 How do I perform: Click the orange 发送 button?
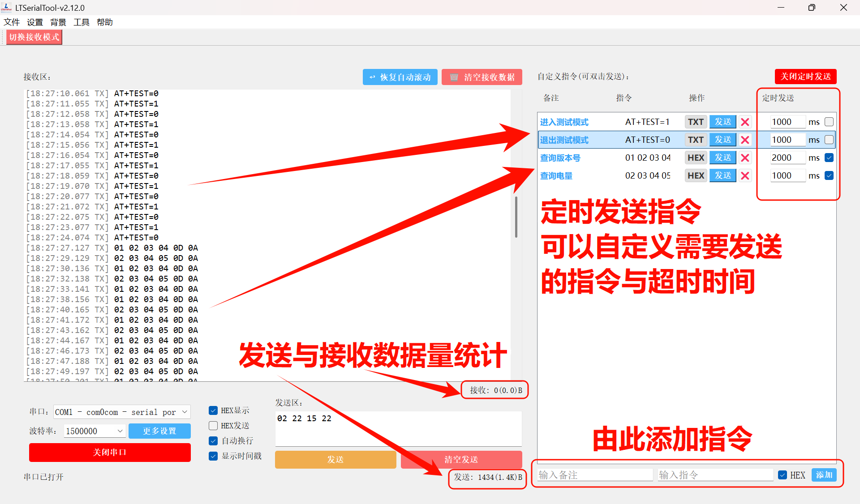coord(335,459)
